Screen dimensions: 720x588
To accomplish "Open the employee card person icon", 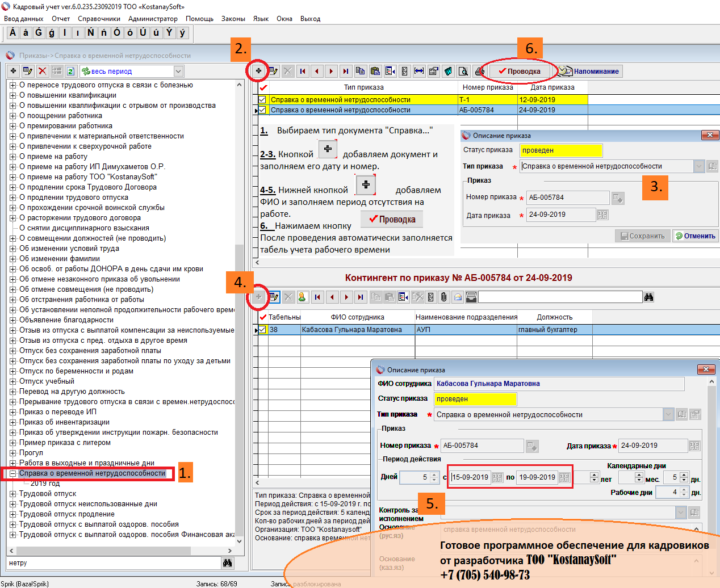I will [302, 297].
